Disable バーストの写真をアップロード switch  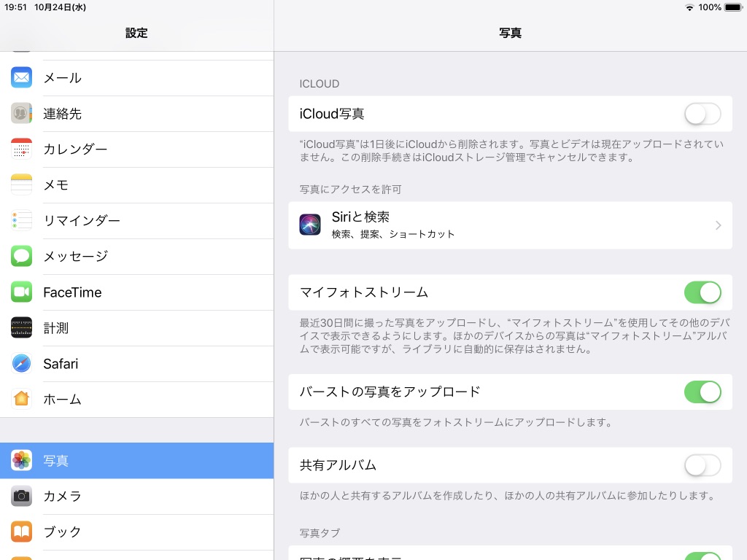click(703, 392)
